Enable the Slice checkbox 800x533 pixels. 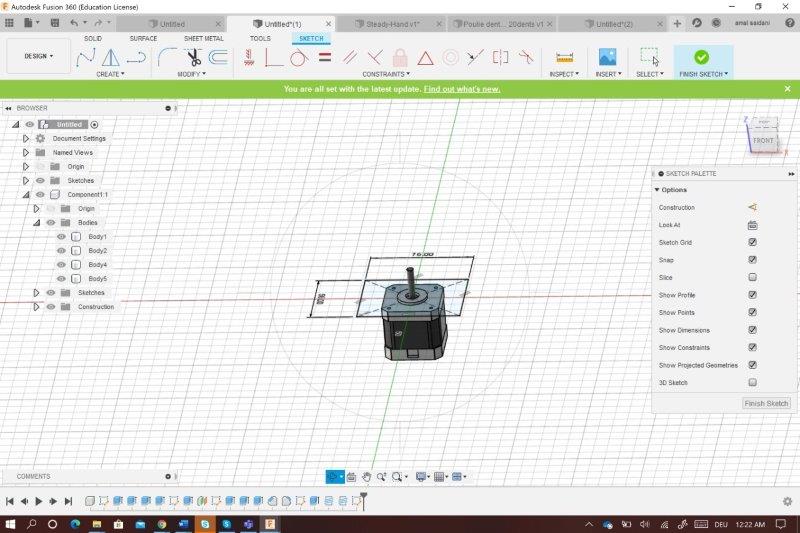click(x=753, y=277)
